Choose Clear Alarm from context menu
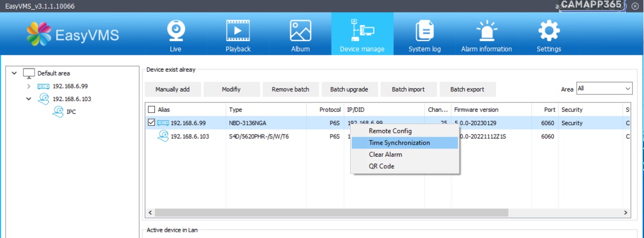 (x=405, y=155)
